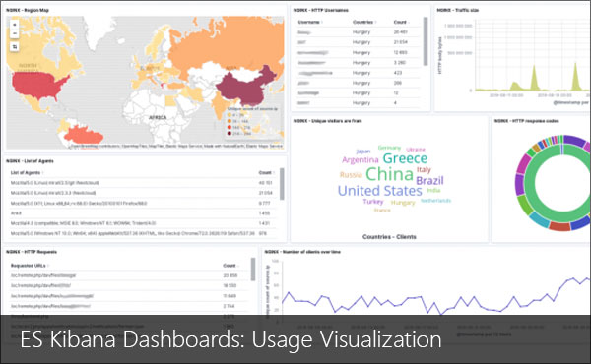Click 'Ukraine' in the tag cloud
Screen dimensions: 591x364
(416, 150)
